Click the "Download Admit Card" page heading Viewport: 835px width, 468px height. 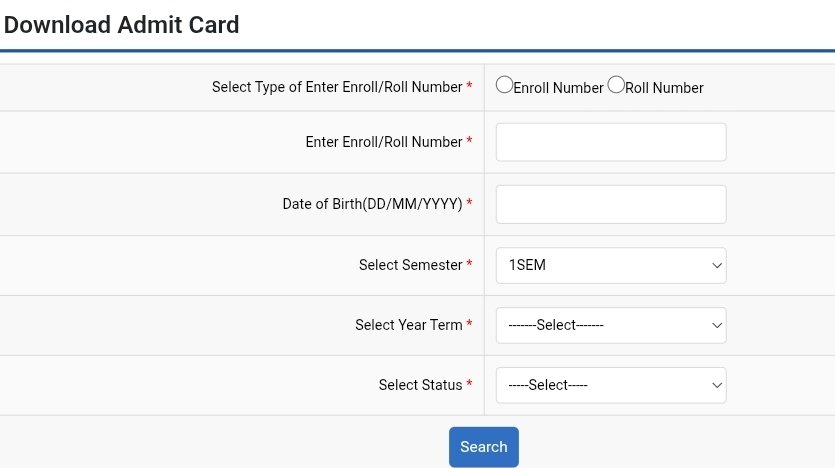122,25
